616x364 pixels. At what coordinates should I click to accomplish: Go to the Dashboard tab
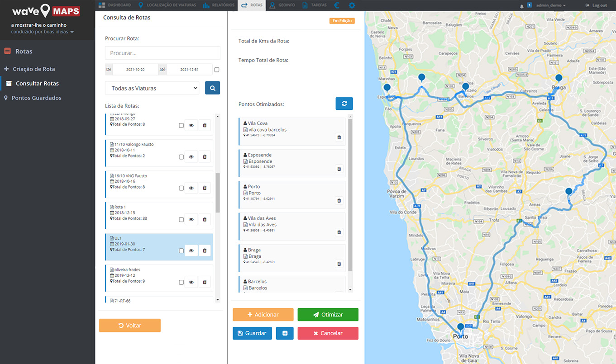pos(115,5)
